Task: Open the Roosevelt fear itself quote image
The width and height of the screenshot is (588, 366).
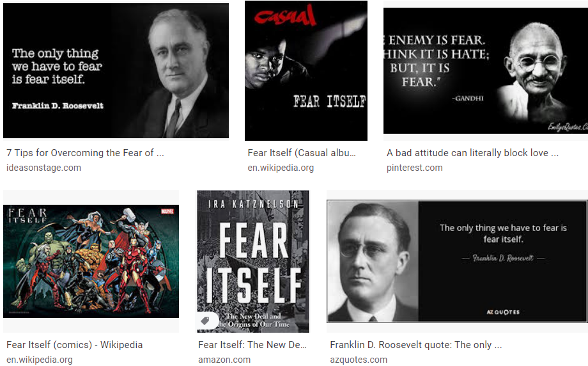Action: click(x=116, y=70)
